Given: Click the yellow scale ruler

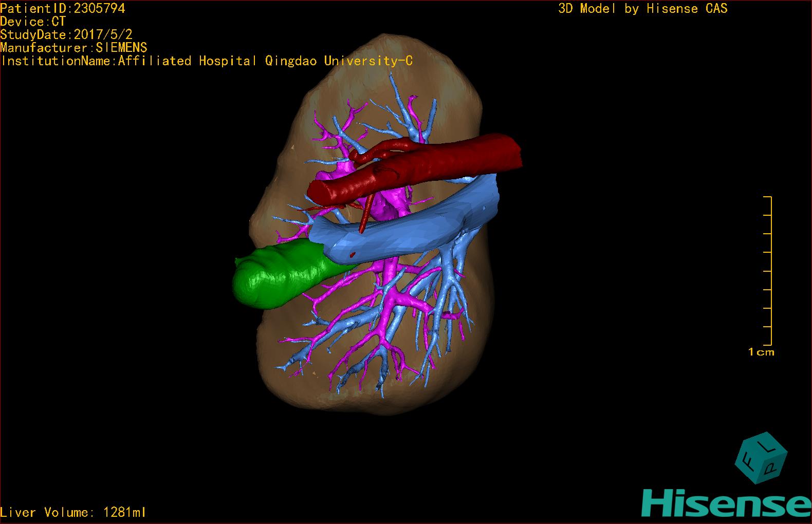Looking at the screenshot, I should point(768,271).
